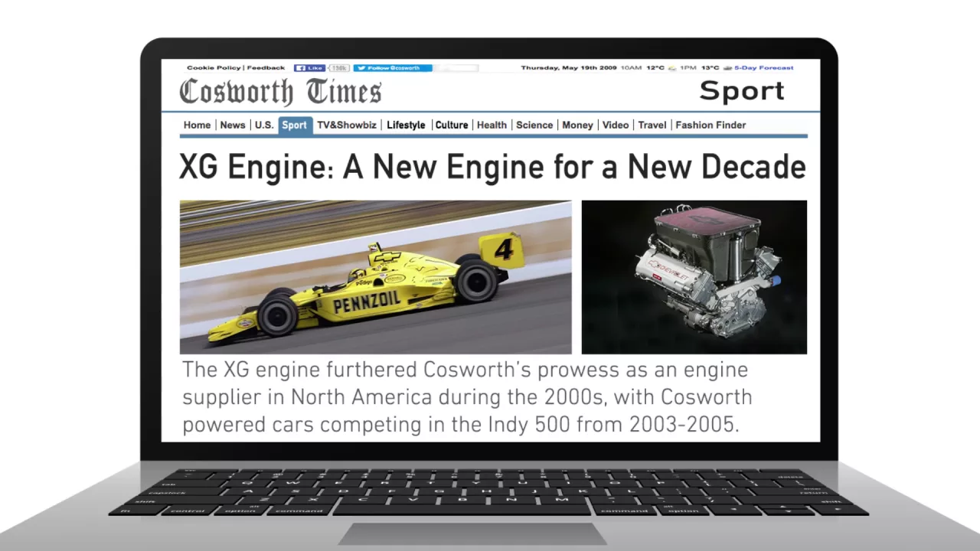Open the yellow Pennzoil race car photo
Image resolution: width=980 pixels, height=551 pixels.
coord(375,277)
